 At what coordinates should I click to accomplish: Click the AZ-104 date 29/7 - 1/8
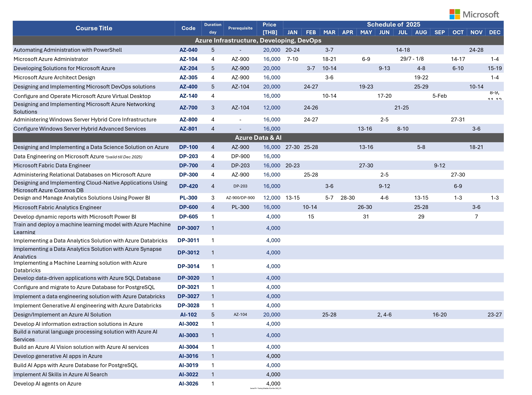pos(412,59)
